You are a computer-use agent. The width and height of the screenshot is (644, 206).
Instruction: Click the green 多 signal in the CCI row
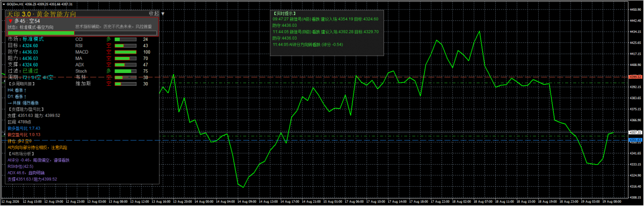(109, 39)
